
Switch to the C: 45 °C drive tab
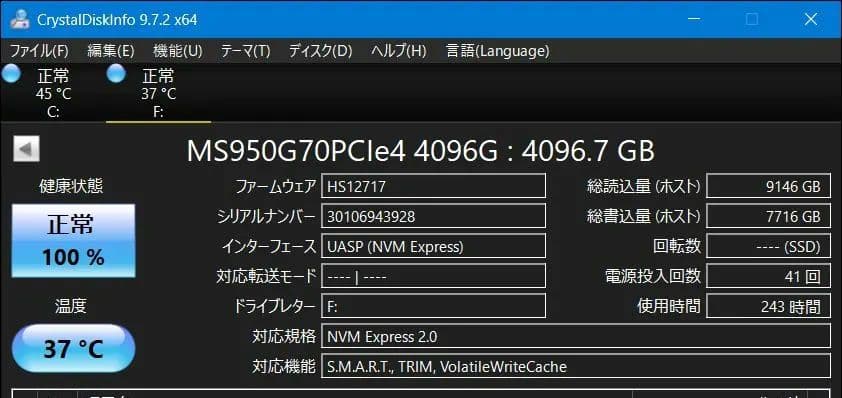[x=53, y=92]
